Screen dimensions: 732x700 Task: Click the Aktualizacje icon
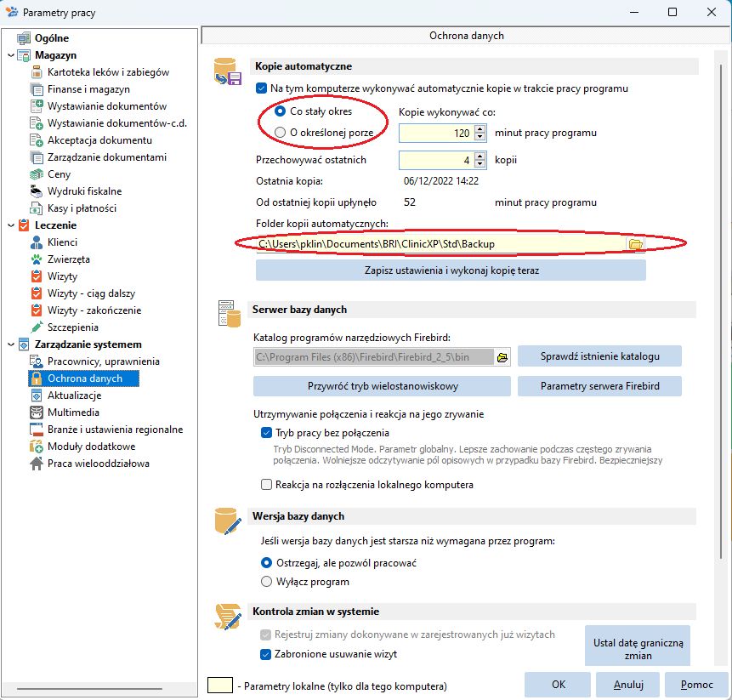click(37, 396)
